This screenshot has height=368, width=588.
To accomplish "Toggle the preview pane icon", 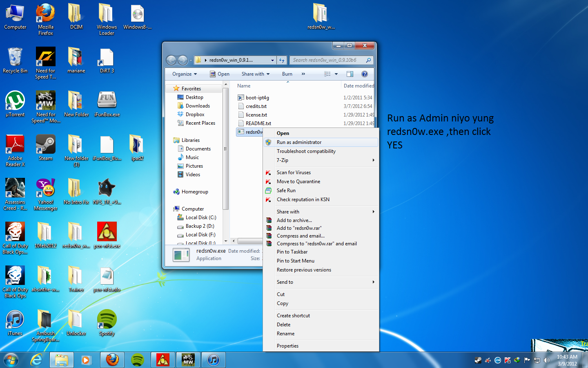I will pos(350,74).
